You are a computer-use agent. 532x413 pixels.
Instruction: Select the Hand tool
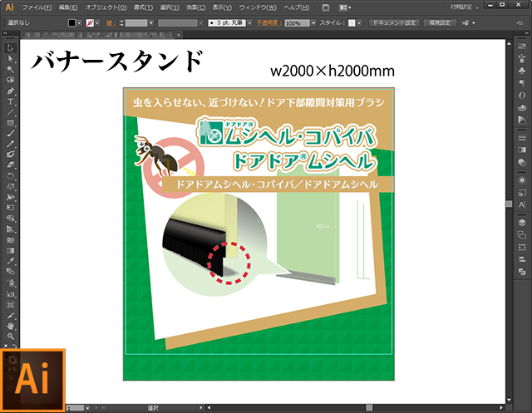11,326
